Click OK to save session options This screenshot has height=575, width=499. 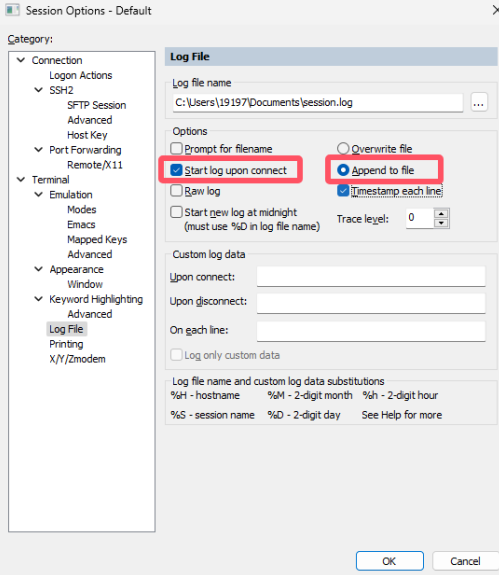pyautogui.click(x=389, y=561)
